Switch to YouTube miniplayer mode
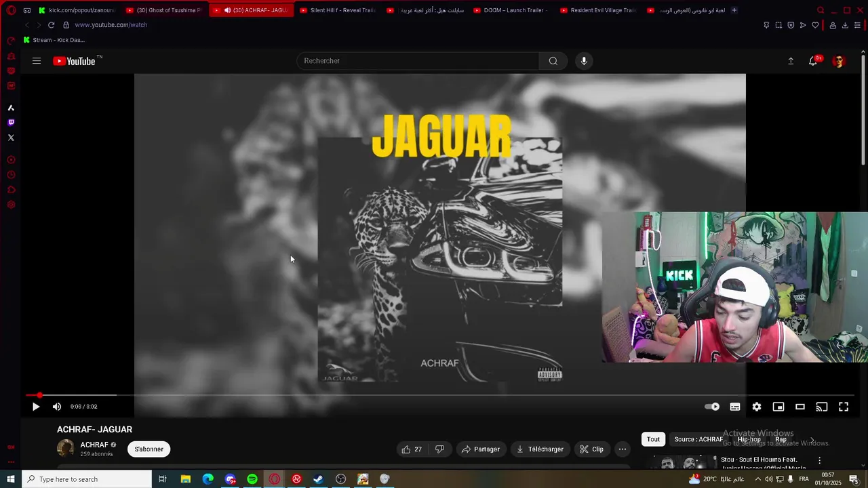Viewport: 868px width, 488px height. (x=778, y=407)
